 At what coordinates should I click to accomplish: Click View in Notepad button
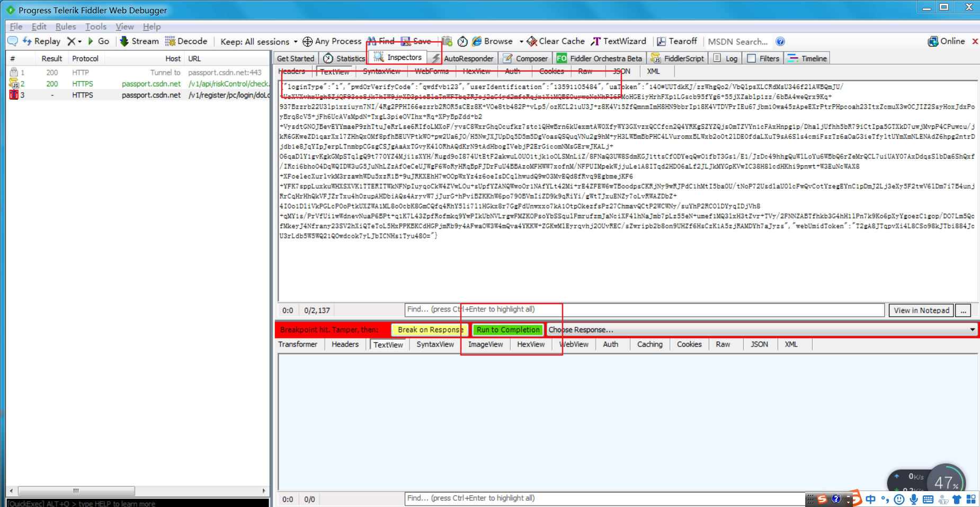tap(921, 310)
